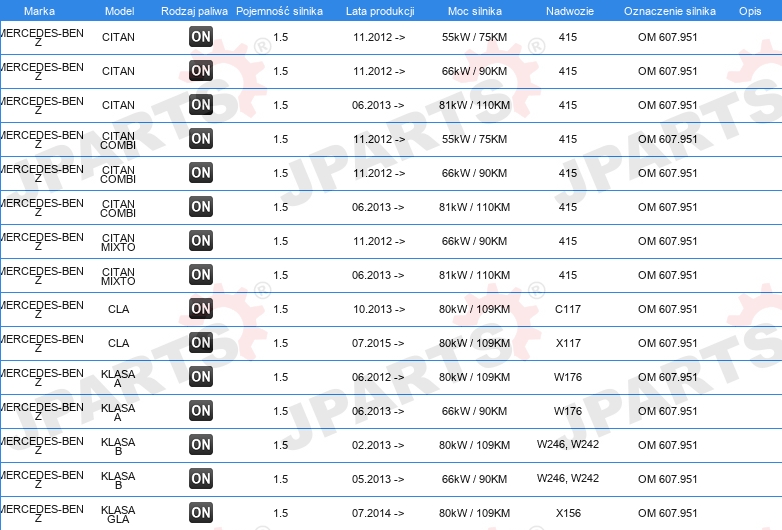Click the Lata produkcji column header
This screenshot has height=530, width=782.
(x=380, y=11)
